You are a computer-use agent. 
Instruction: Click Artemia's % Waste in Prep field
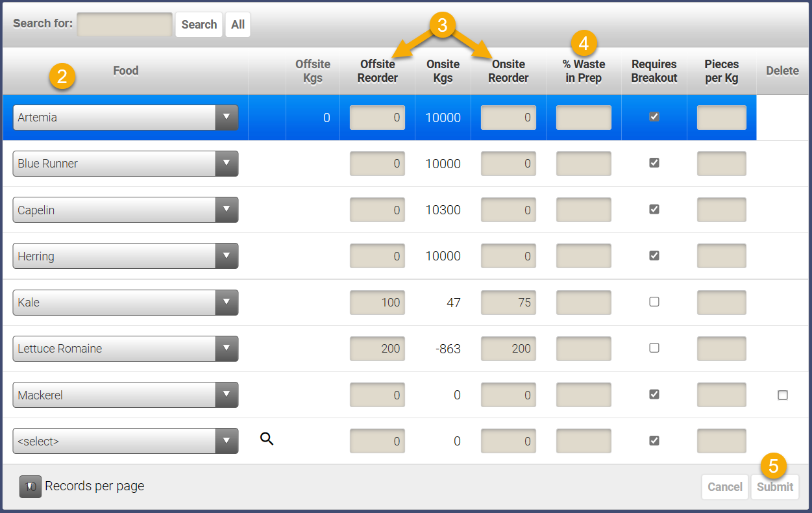click(x=584, y=118)
